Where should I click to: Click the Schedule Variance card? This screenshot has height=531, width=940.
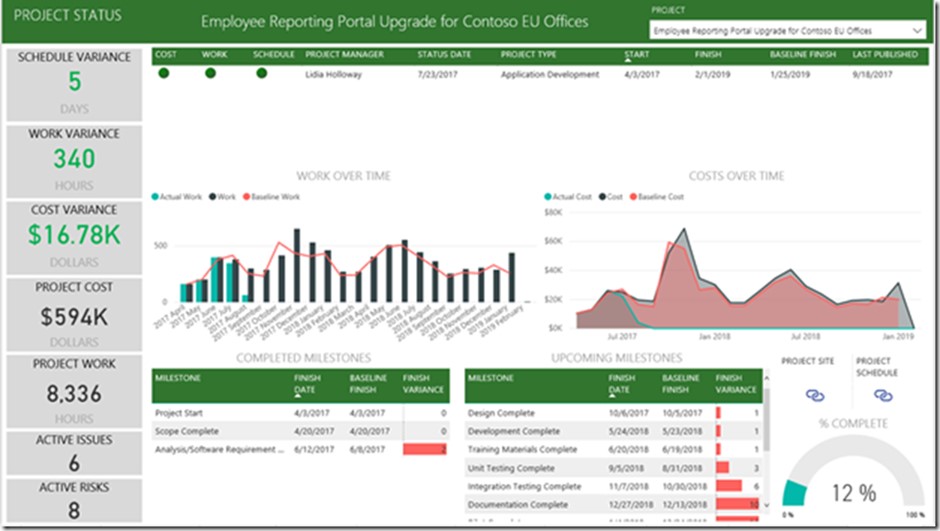(74, 82)
